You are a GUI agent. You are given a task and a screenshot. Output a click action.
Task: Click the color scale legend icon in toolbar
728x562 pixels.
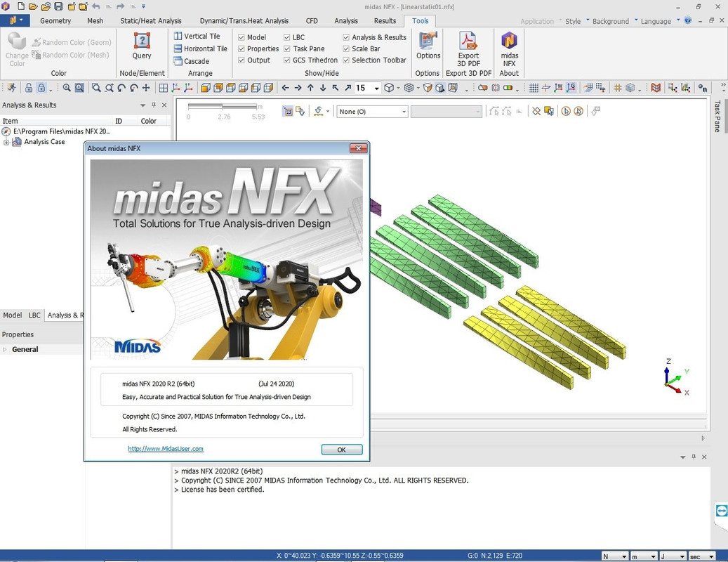(x=508, y=88)
